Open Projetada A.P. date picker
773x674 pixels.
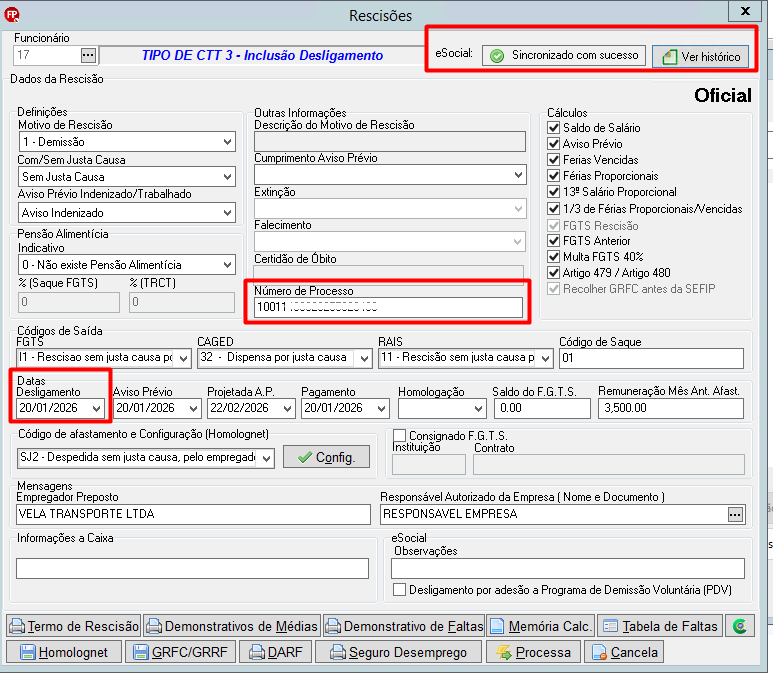(x=287, y=409)
